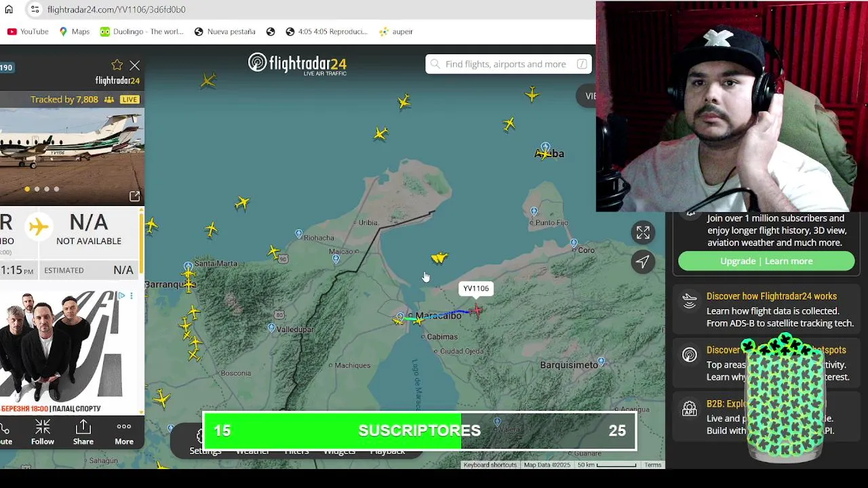Add flight to favorites with star icon
The image size is (868, 488).
(117, 65)
